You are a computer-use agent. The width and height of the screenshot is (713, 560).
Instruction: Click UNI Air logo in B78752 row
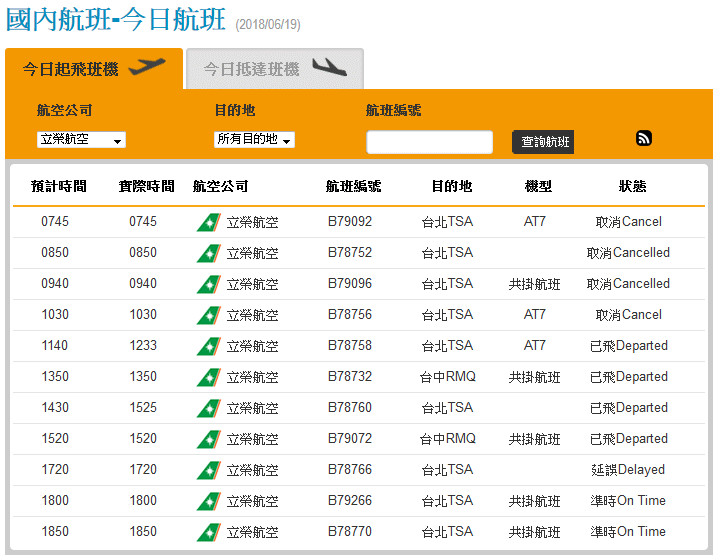[209, 253]
